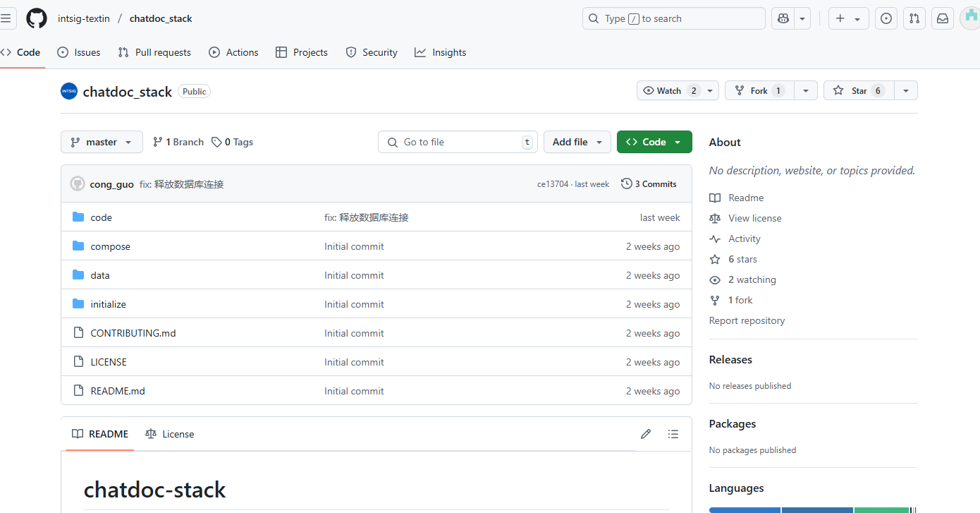Open the notifications inbox icon
This screenshot has width=980, height=513.
click(x=943, y=18)
